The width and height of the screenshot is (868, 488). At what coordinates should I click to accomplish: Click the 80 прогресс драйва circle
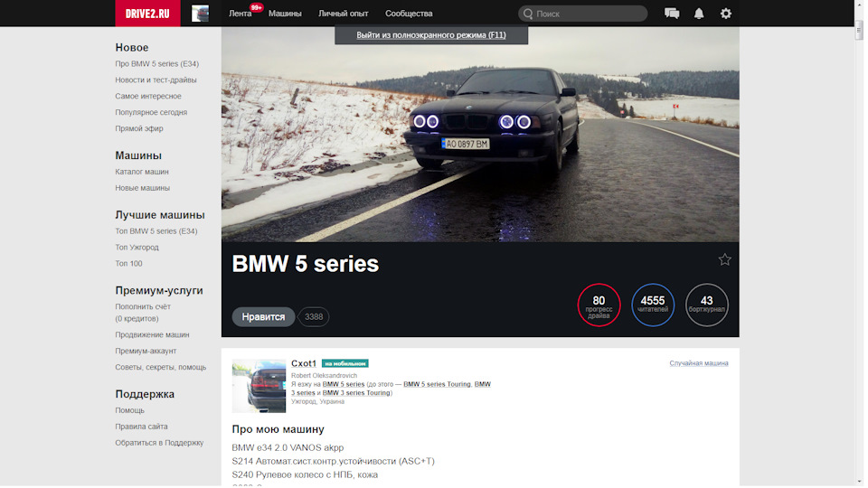[x=599, y=305]
